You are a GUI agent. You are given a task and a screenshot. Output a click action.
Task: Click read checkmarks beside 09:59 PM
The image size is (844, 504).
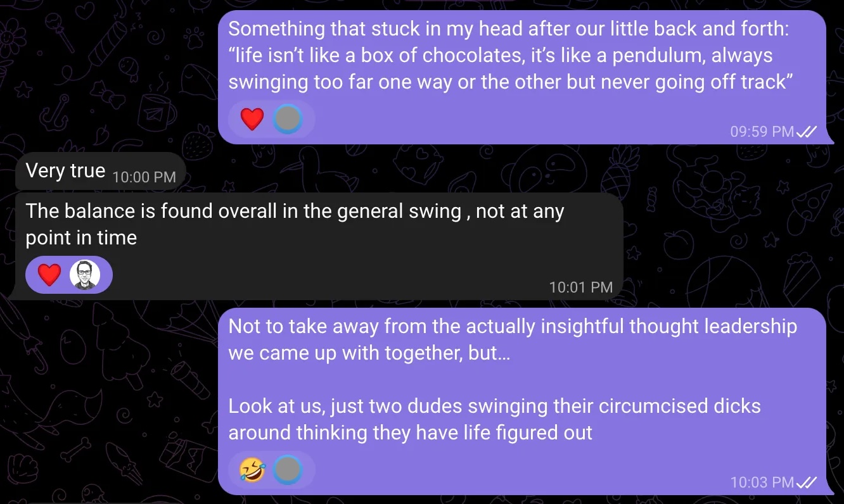[x=807, y=132]
